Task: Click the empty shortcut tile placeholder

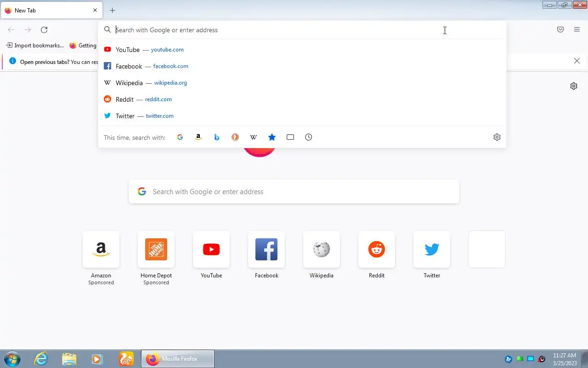Action: coord(487,249)
